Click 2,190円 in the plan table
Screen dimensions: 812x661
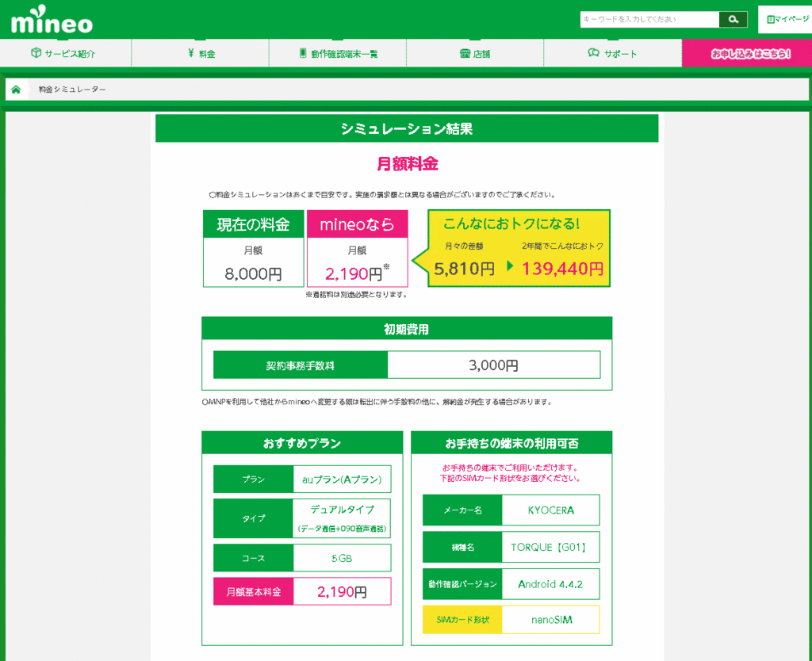click(342, 591)
